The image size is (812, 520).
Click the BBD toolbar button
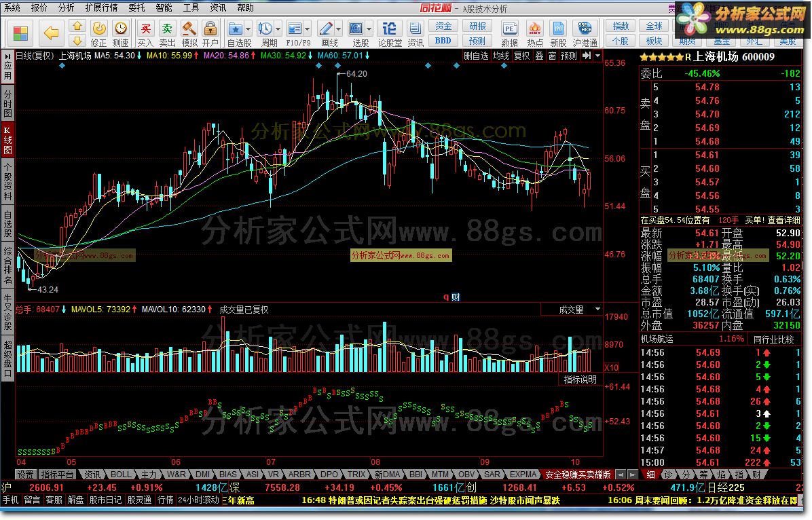[443, 41]
